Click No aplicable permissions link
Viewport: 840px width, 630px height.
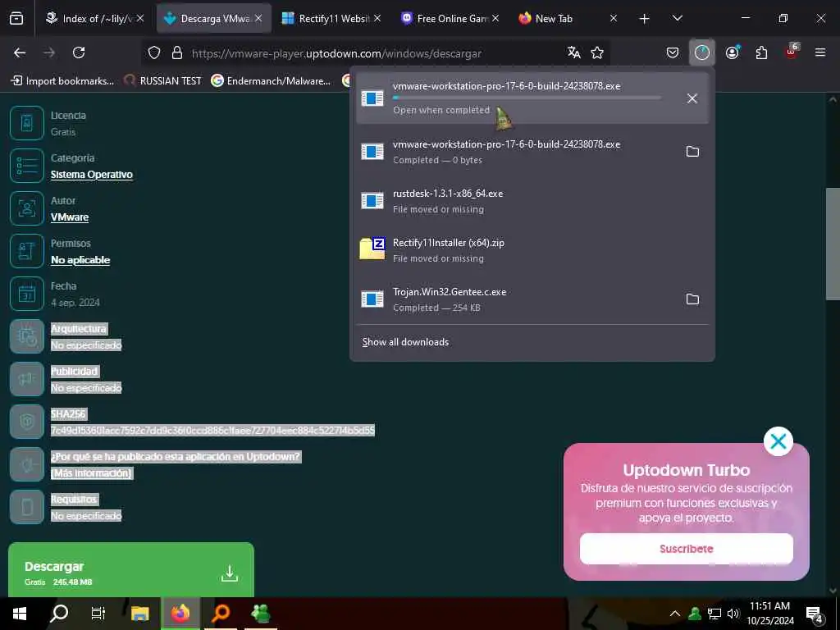point(80,260)
